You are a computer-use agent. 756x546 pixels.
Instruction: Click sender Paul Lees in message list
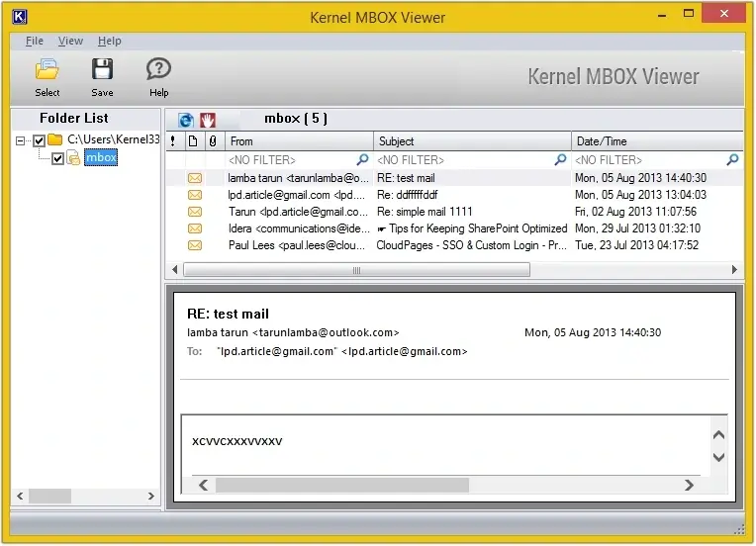coord(297,245)
